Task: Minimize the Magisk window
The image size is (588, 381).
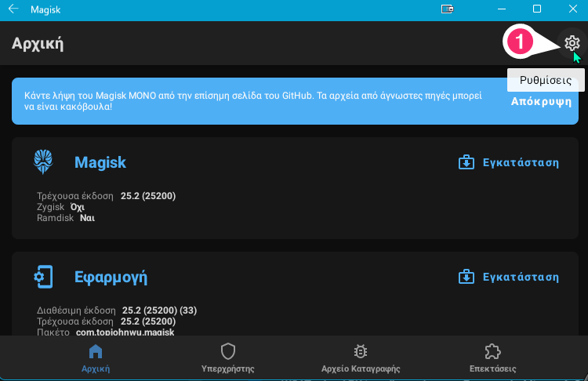Action: [x=502, y=9]
